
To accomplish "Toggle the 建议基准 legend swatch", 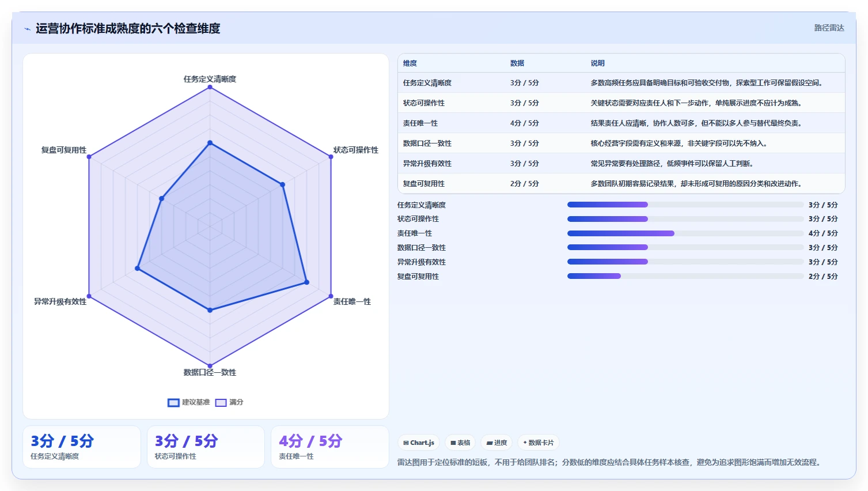I will coord(173,402).
